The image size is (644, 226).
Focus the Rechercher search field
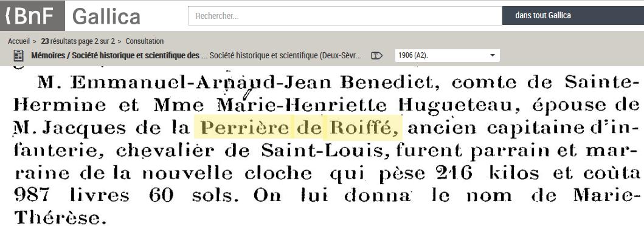point(345,16)
